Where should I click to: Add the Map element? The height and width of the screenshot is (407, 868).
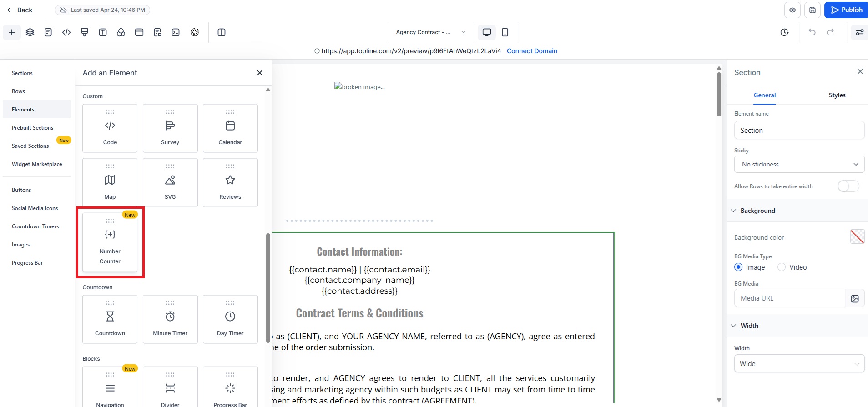tap(110, 183)
